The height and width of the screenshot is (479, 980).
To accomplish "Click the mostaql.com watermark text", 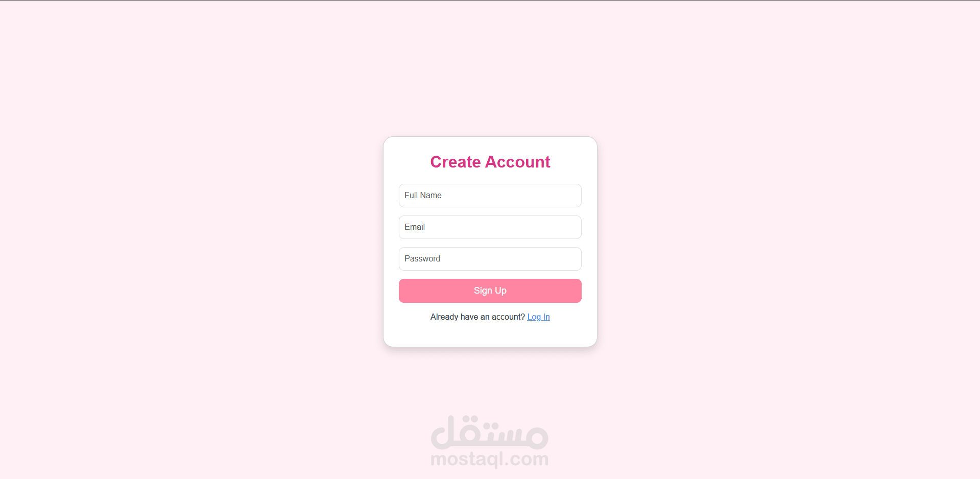I will [490, 459].
